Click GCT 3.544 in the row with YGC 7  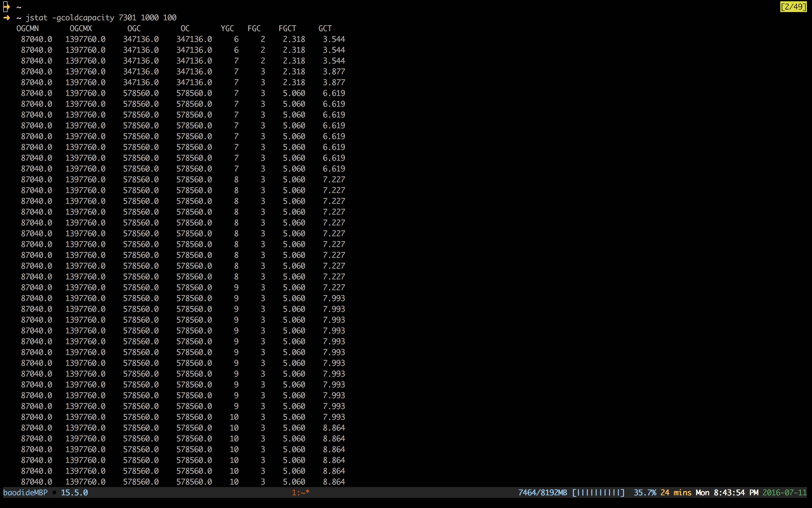[334, 61]
